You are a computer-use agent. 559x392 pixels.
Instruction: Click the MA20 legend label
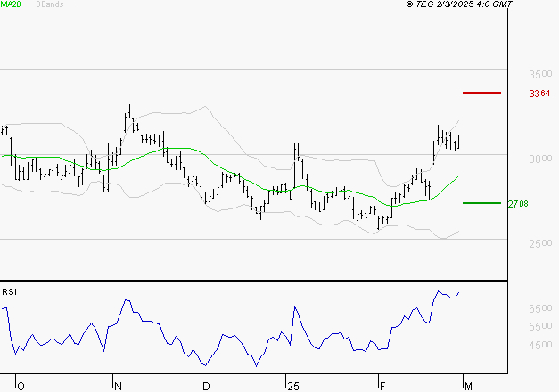11,4
